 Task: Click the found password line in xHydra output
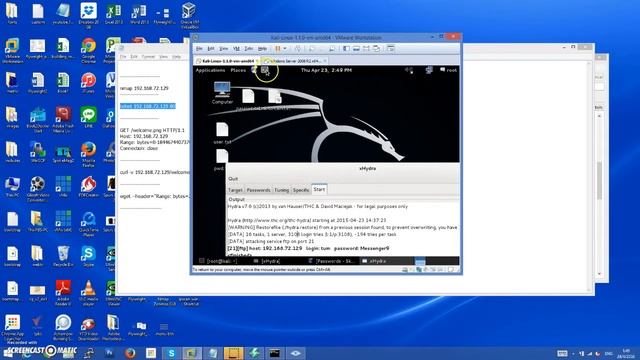click(308, 248)
